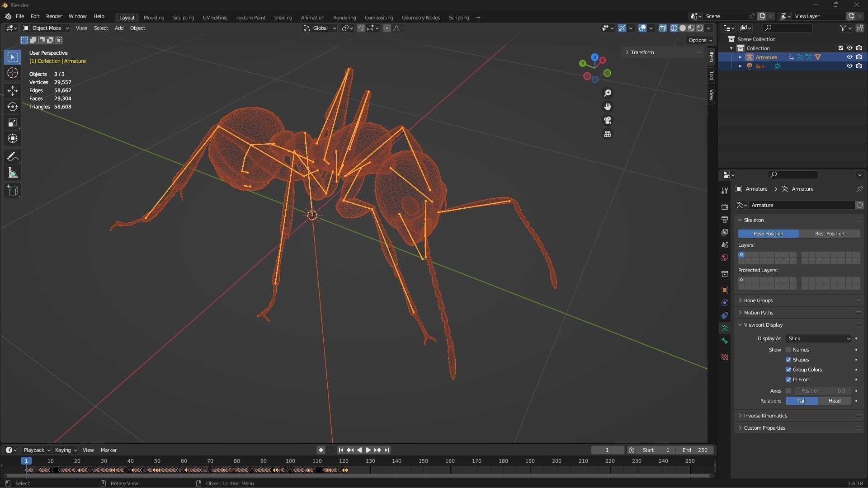Open the Object properties tab

click(725, 290)
